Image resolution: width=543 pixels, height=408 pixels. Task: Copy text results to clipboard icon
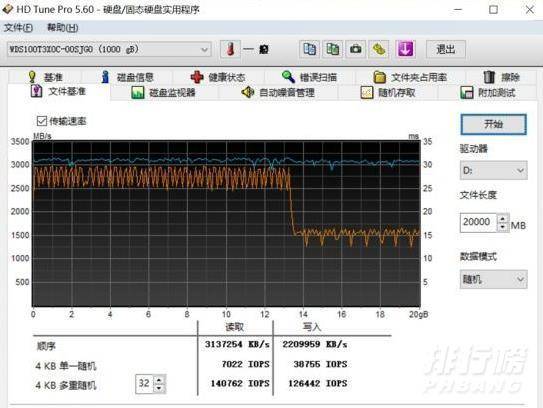tap(309, 49)
